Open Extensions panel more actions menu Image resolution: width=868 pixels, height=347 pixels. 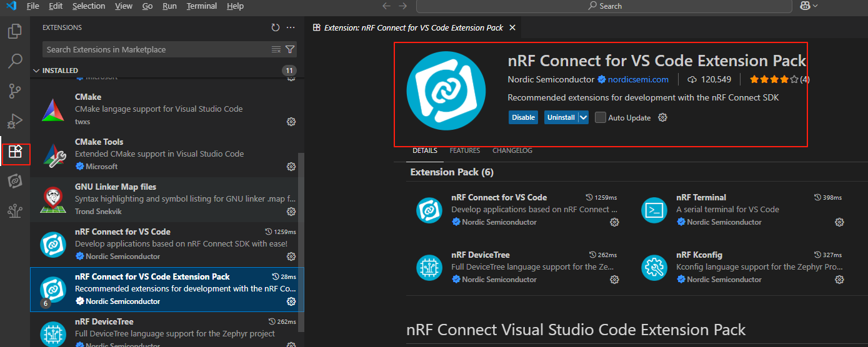point(291,27)
